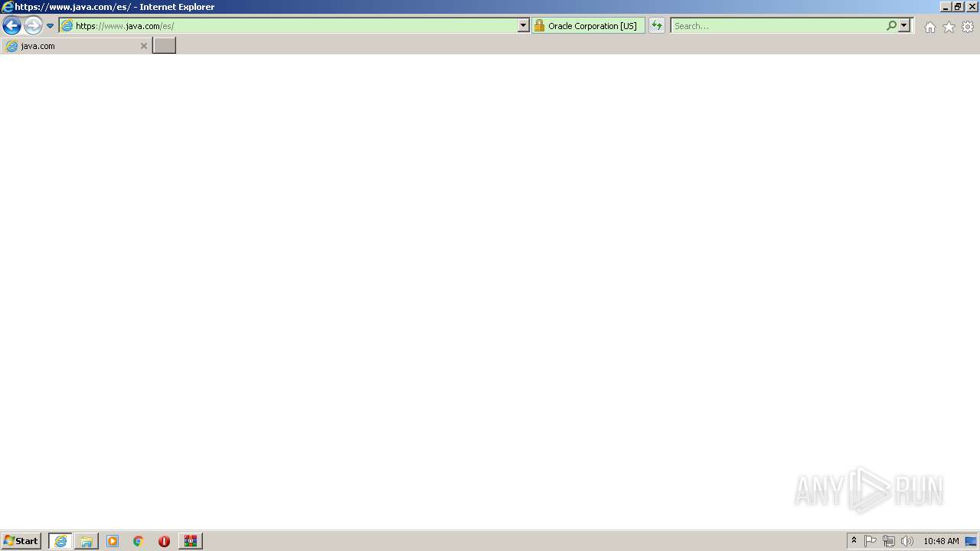Launch Windows Media Player taskbar icon
Screen dimensions: 980x551
(x=113, y=541)
